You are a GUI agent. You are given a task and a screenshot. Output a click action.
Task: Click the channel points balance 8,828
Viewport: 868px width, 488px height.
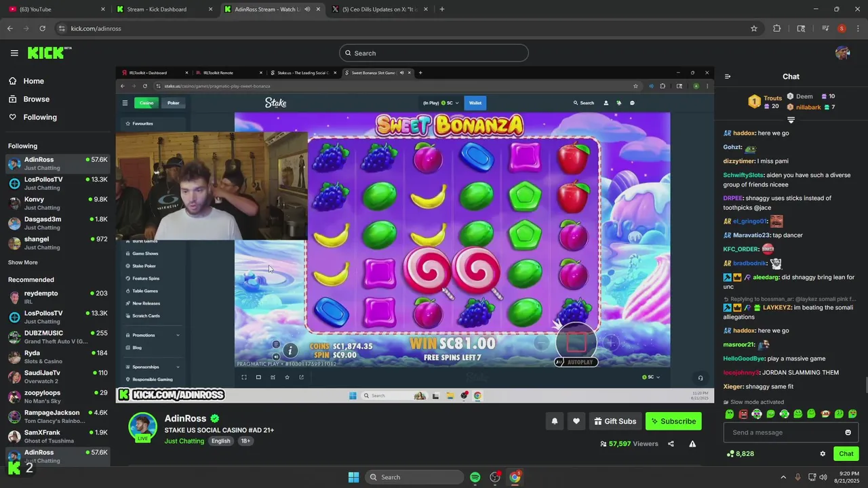click(740, 453)
